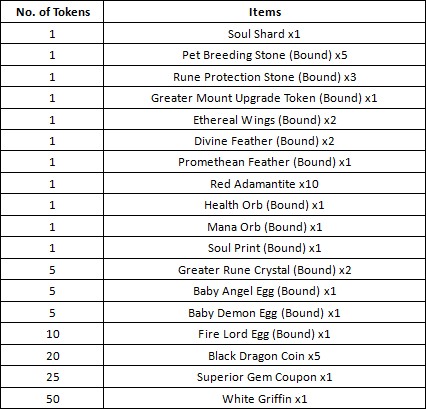Select the Baby Demon Egg (Bound) x1 cell
426x409 pixels.
[x=265, y=312]
